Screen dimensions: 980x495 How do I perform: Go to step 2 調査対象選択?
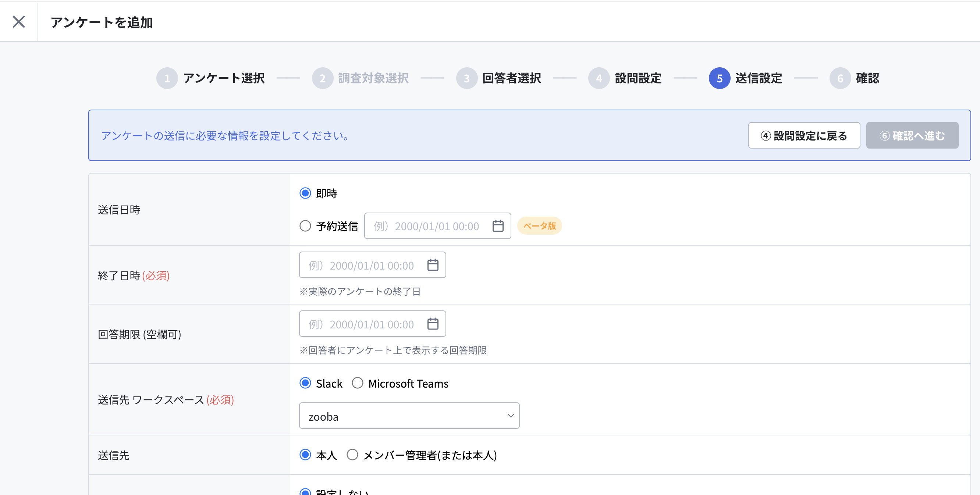coord(360,78)
